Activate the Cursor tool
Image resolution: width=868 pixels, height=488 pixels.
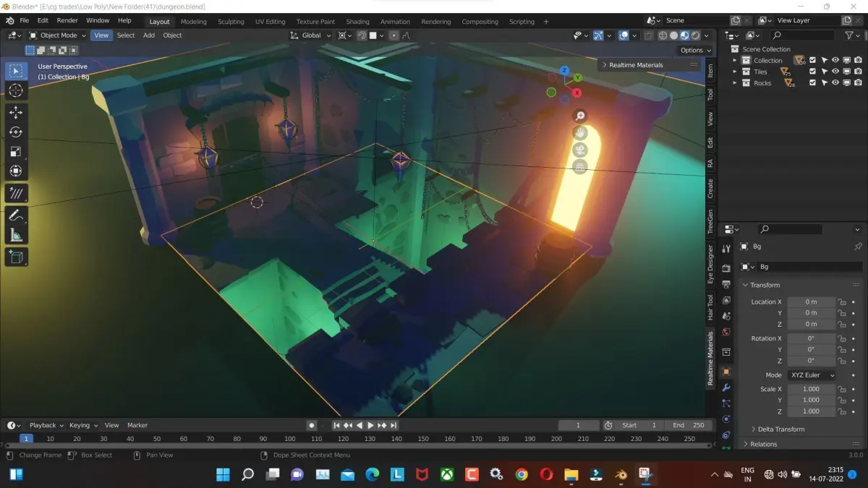16,90
